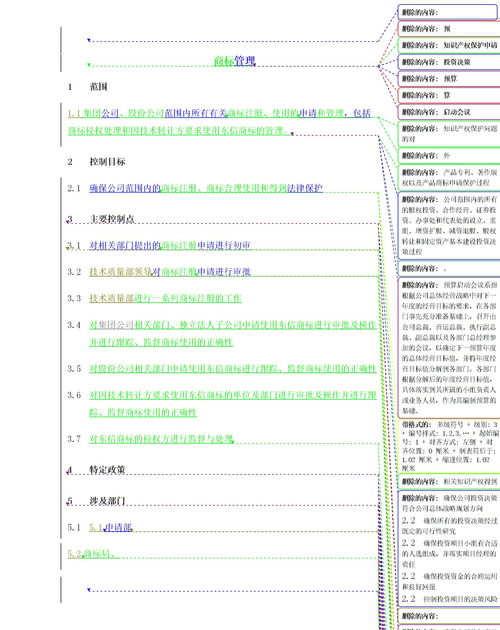Click item 3.1 对相关部门提出的商标注册申请进行初审
Screen dimensions: 500x630
pos(159,245)
